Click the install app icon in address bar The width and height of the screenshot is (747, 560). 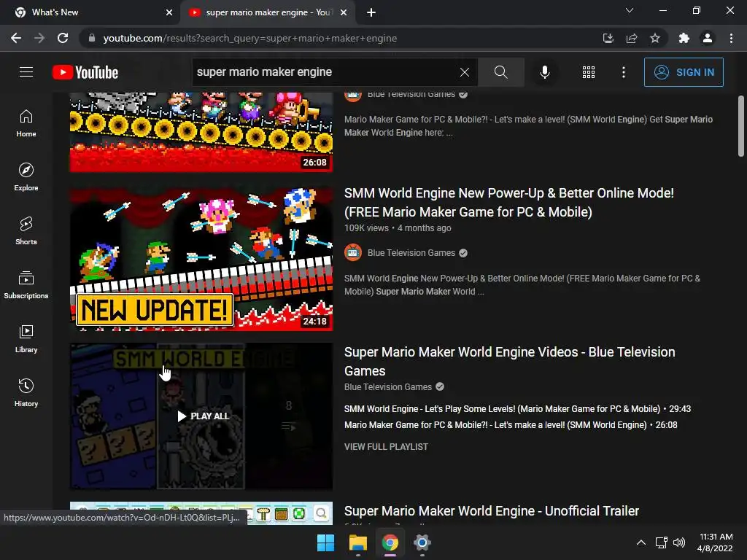[608, 38]
